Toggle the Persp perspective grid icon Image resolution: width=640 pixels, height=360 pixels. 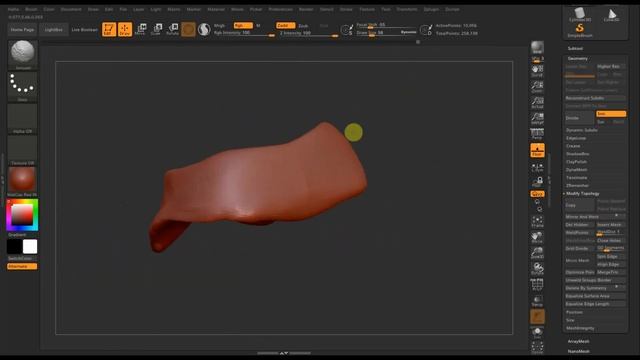(x=537, y=134)
